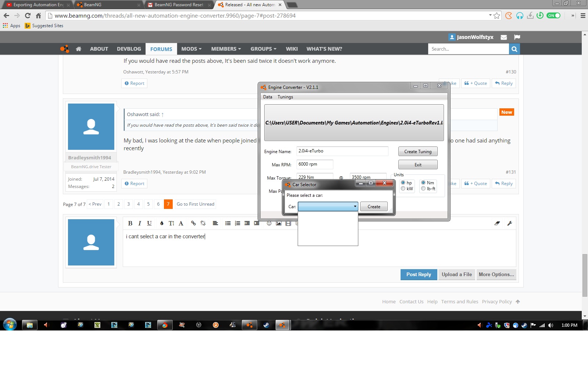Open Chrome menu hamburger icon
588x376 pixels.
(x=583, y=15)
